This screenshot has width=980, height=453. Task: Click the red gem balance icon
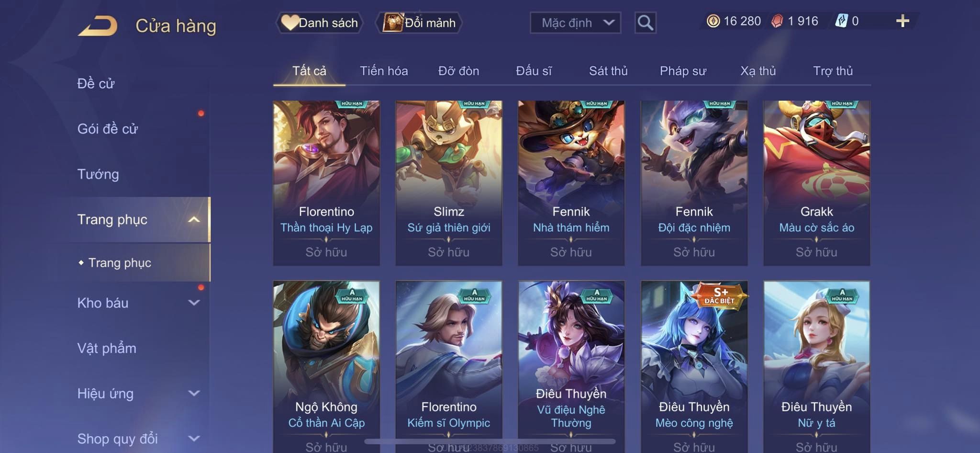coord(777,21)
